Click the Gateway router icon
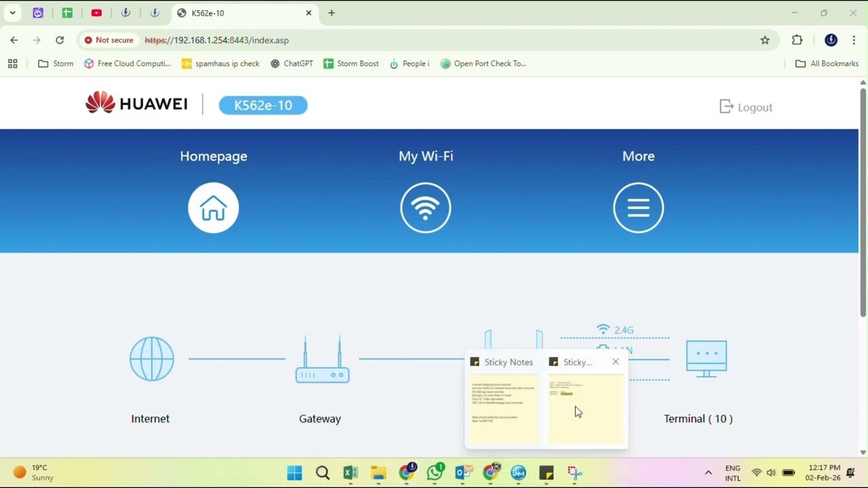Screen dimensions: 868x488 (x=322, y=359)
